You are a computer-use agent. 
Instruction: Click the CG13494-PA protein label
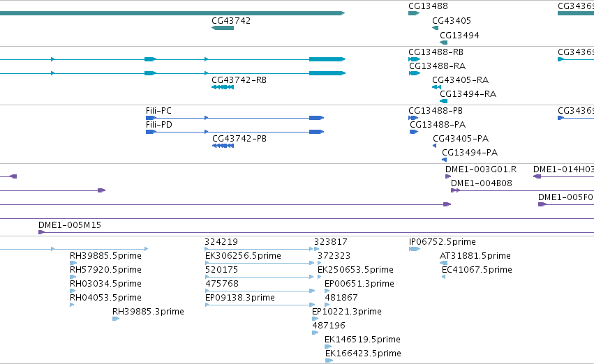click(x=470, y=153)
